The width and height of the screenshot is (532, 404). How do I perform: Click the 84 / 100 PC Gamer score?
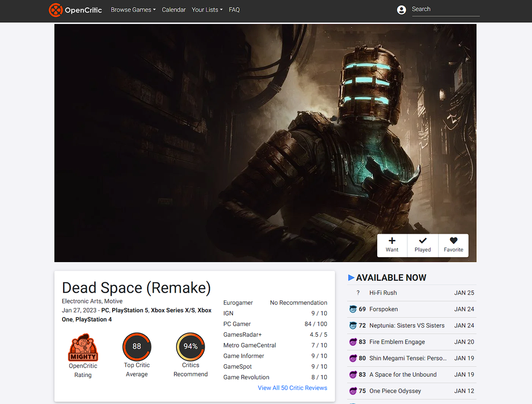(316, 324)
